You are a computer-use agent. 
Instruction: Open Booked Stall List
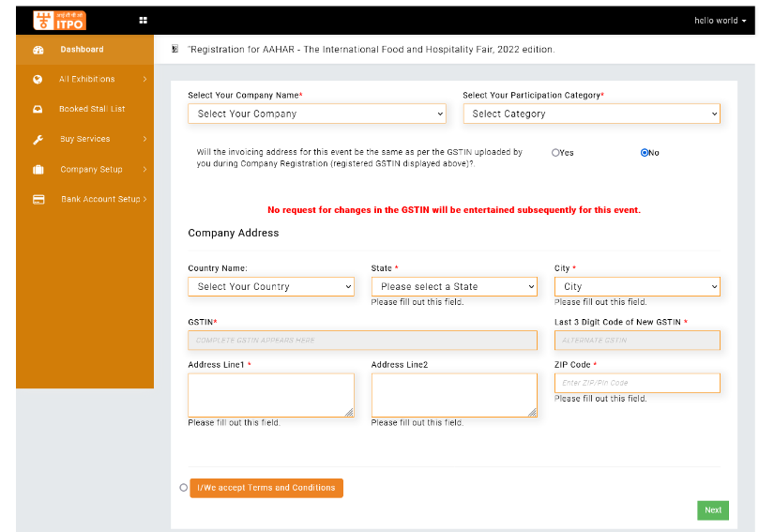[x=84, y=109]
